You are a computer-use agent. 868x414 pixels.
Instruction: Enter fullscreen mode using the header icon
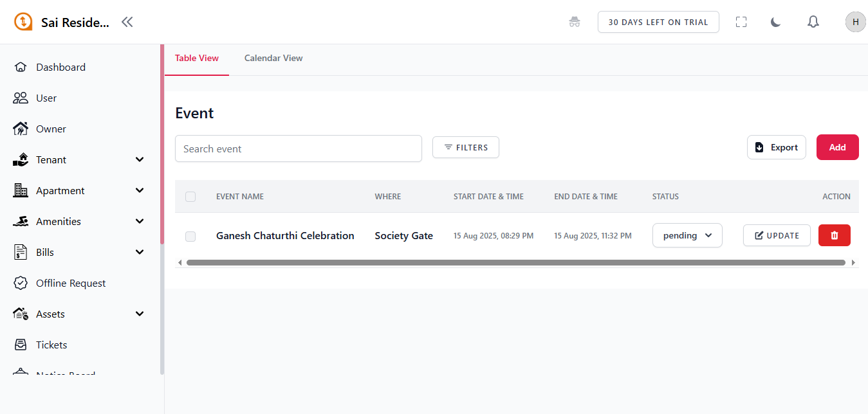click(741, 22)
